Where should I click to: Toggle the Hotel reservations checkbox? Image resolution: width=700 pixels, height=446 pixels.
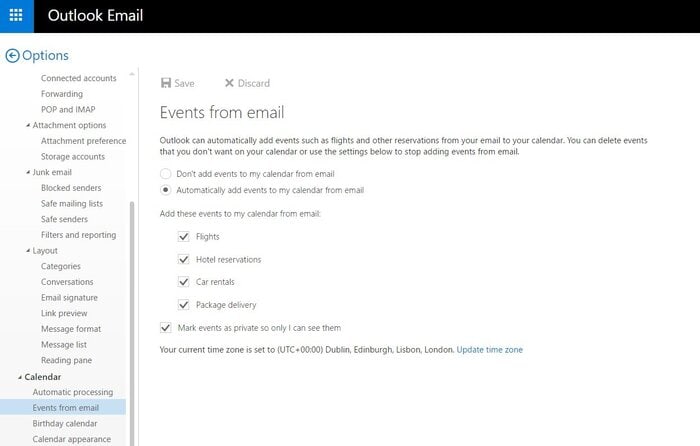(183, 259)
